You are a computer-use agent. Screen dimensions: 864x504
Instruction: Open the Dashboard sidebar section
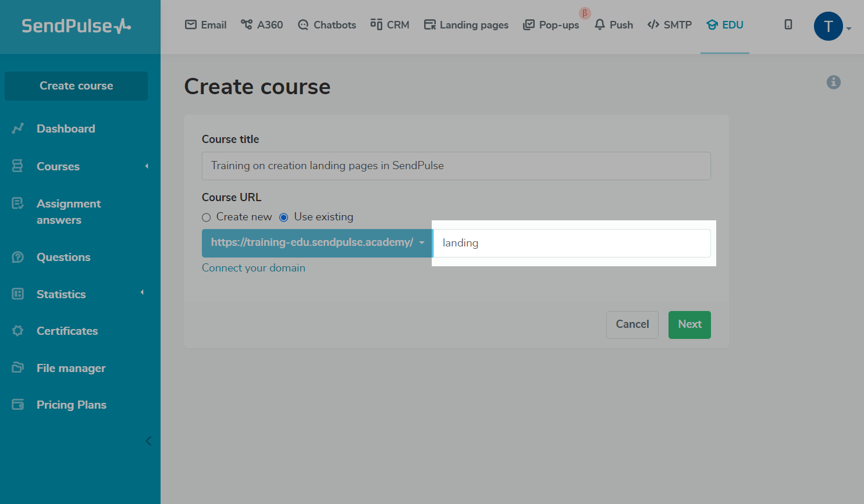tap(65, 128)
